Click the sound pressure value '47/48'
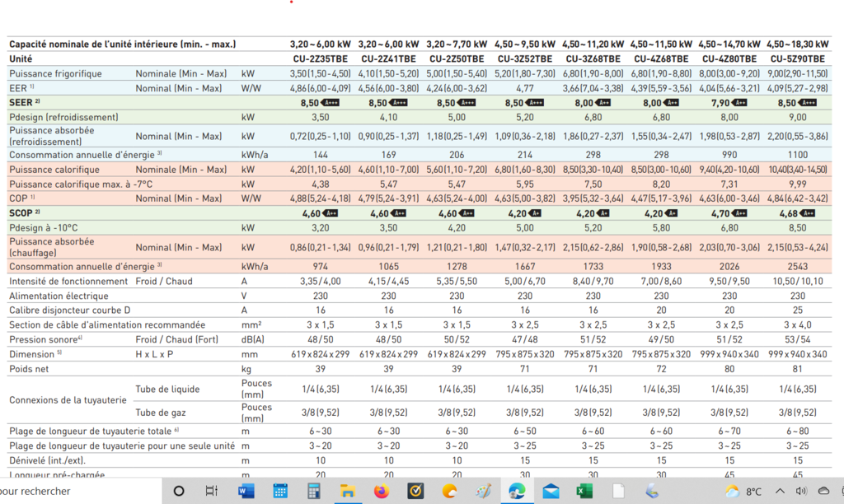Screen dimensions: 844x504 tap(525, 339)
